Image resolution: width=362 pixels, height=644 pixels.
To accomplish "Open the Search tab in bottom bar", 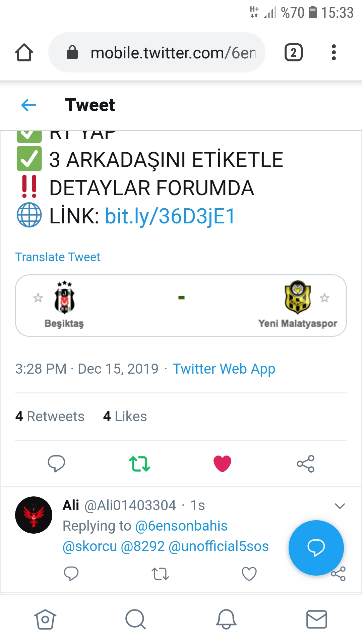I will coord(136,619).
